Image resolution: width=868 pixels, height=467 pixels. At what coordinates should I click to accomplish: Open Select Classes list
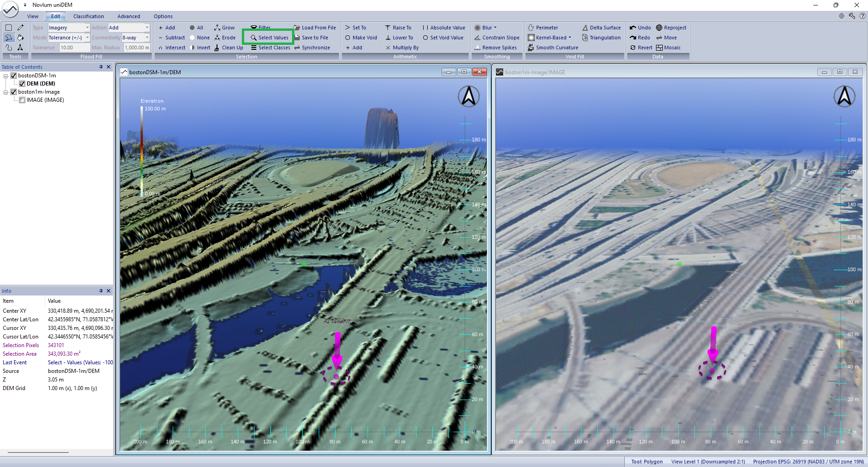point(270,48)
